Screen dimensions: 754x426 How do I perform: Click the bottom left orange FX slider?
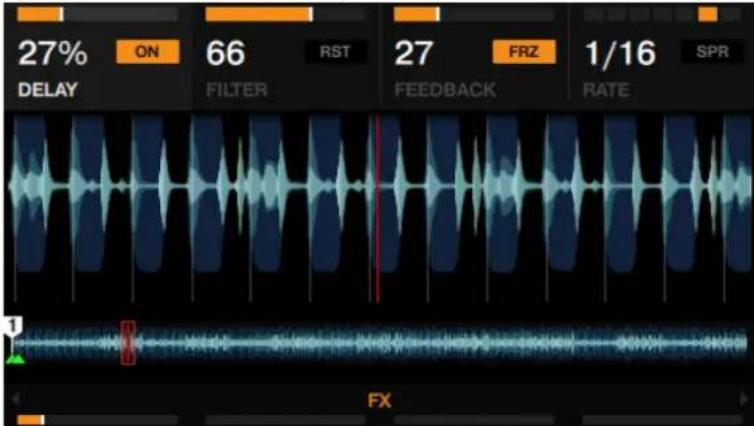click(98, 420)
